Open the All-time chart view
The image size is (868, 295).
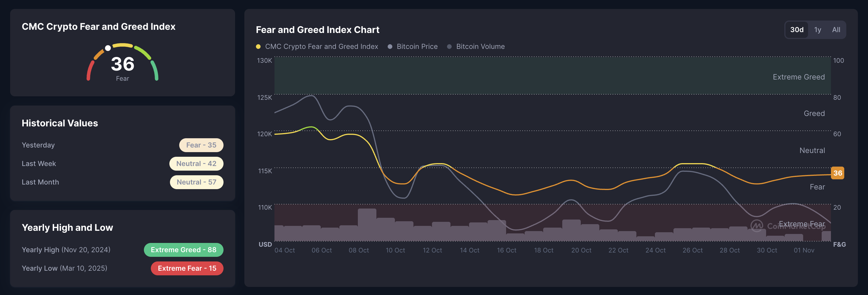point(836,30)
